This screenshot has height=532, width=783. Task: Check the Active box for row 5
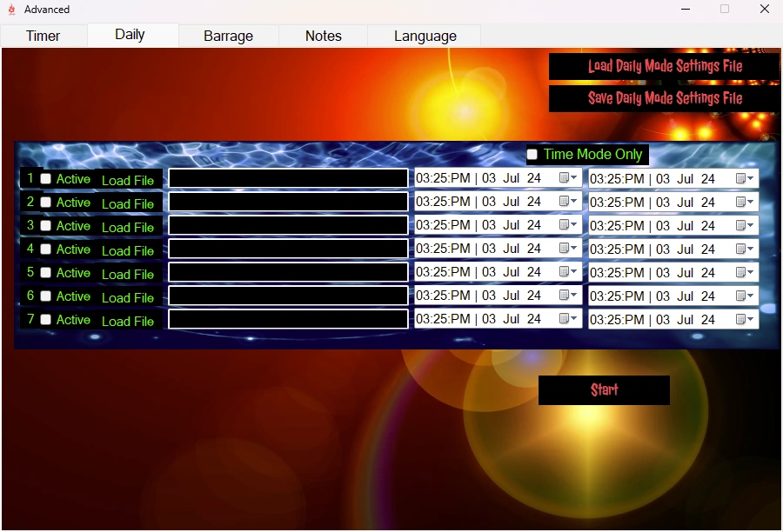[x=45, y=272]
